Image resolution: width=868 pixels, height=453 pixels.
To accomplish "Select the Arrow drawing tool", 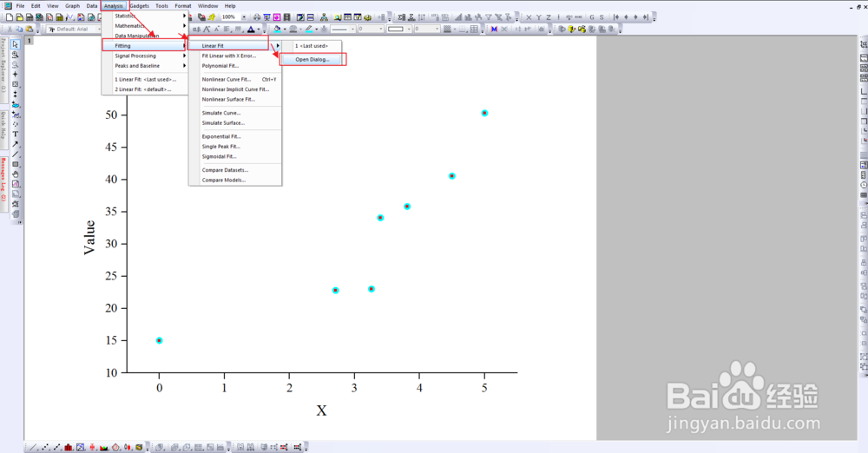I will pyautogui.click(x=16, y=144).
